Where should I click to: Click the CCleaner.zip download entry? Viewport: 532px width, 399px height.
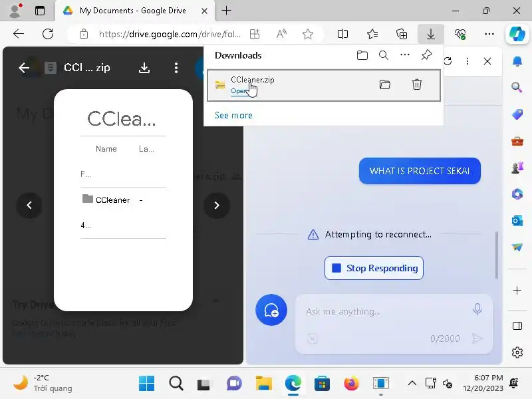pos(324,85)
